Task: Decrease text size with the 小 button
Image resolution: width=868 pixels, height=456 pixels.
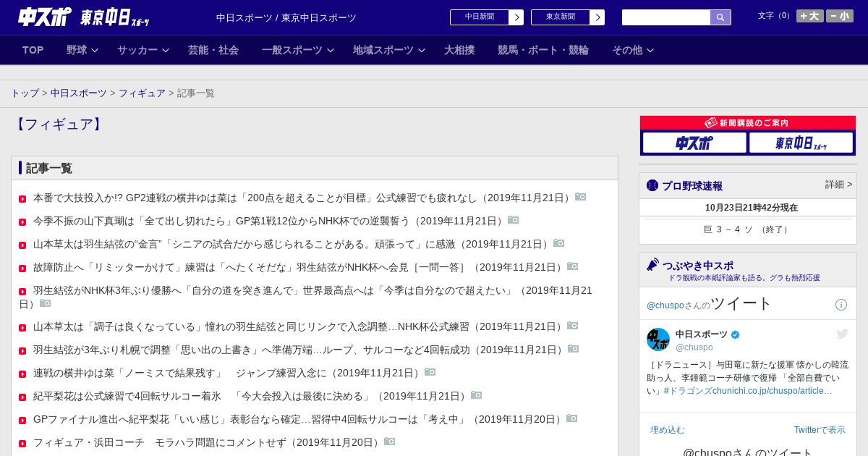Action: click(840, 16)
